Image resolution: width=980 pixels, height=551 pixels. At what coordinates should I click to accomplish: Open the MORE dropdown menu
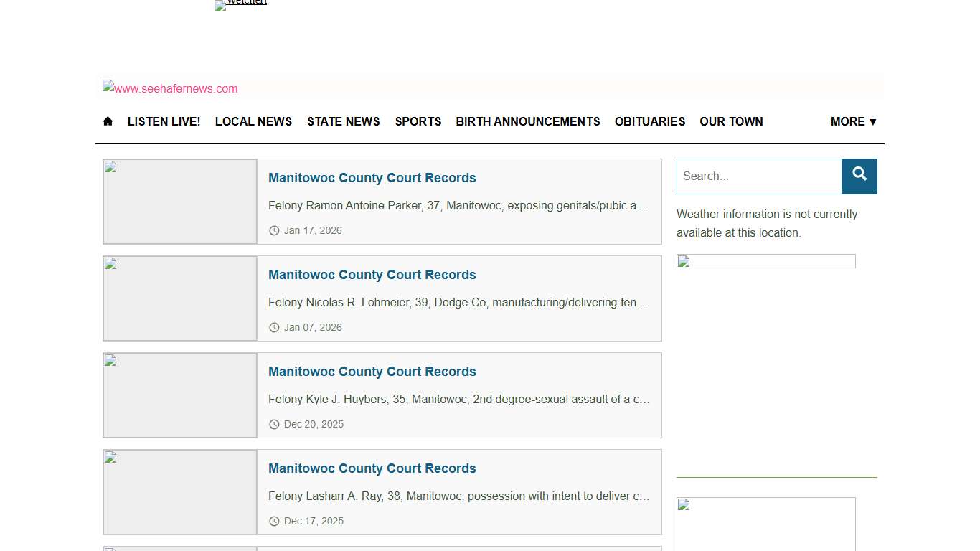(848, 121)
